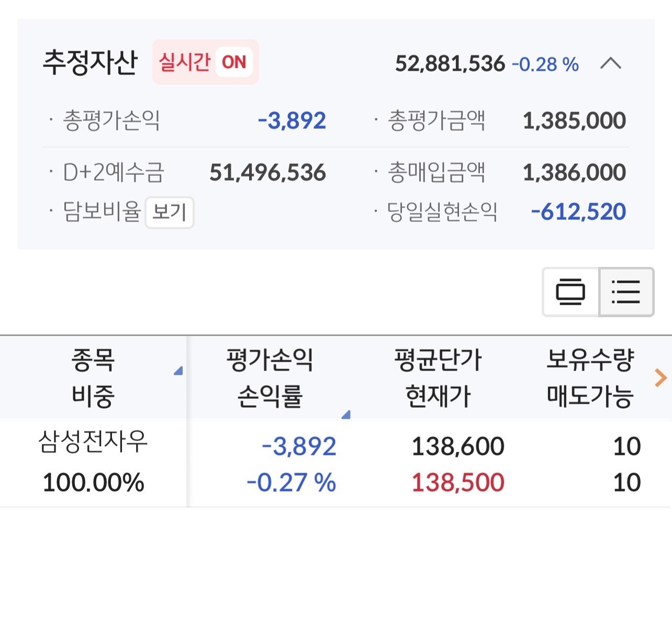This screenshot has width=672, height=637.
Task: Click the 보유수량 매도가능 column header
Action: 590,377
